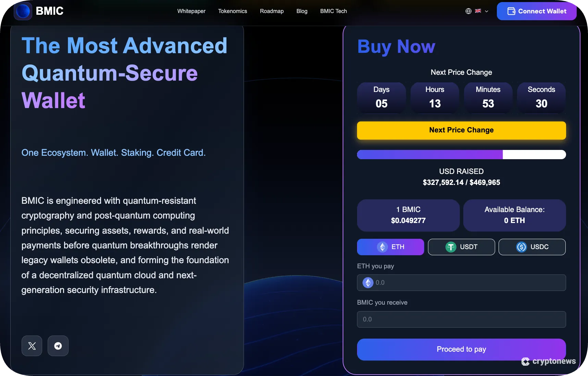Open the Roadmap menu item
The height and width of the screenshot is (376, 588).
coord(272,11)
